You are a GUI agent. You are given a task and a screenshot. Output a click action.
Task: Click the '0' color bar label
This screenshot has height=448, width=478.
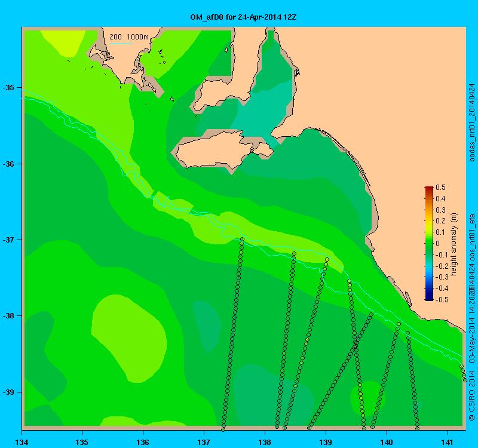tap(438, 244)
